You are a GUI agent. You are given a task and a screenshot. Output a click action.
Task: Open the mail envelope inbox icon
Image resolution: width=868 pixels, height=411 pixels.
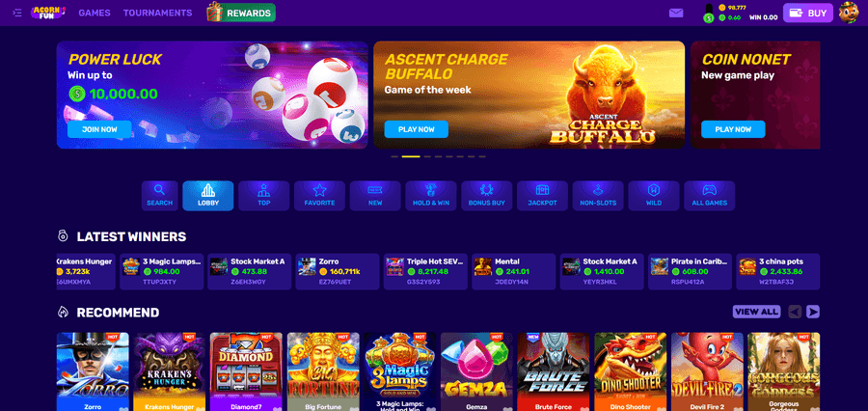(676, 13)
